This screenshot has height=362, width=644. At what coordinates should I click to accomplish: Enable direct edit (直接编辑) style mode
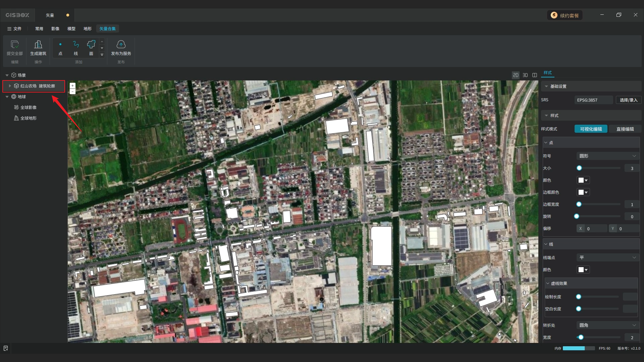[x=625, y=129]
